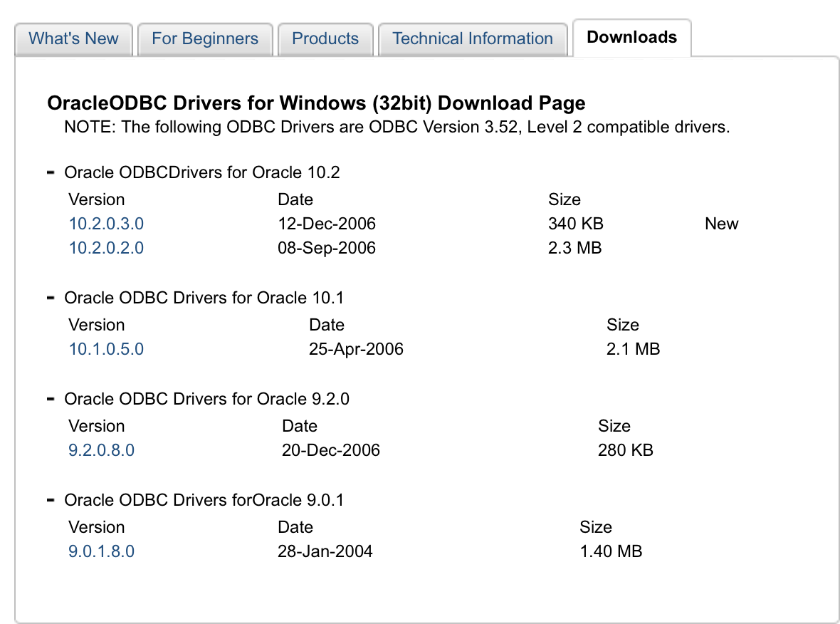The width and height of the screenshot is (840, 624).
Task: Click the Oracle ODBC Drivers for Oracle 10.1 heading
Action: [204, 298]
